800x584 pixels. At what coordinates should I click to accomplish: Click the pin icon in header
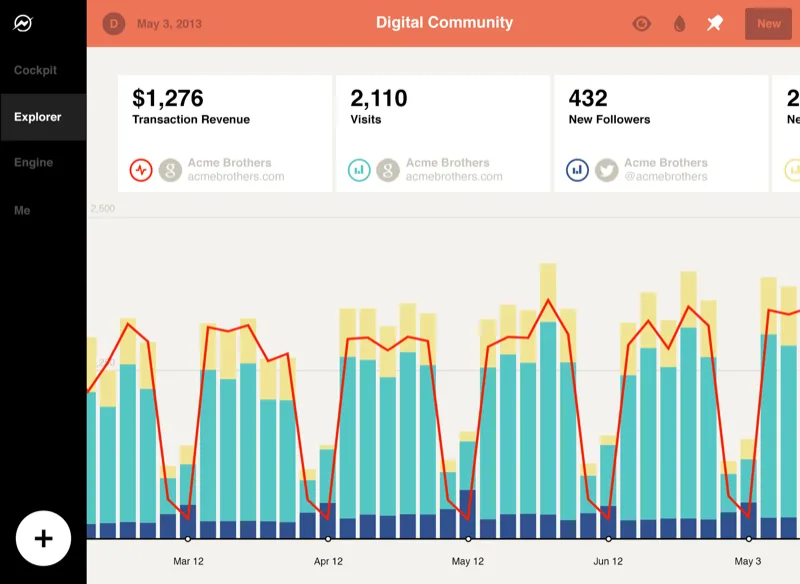(715, 23)
